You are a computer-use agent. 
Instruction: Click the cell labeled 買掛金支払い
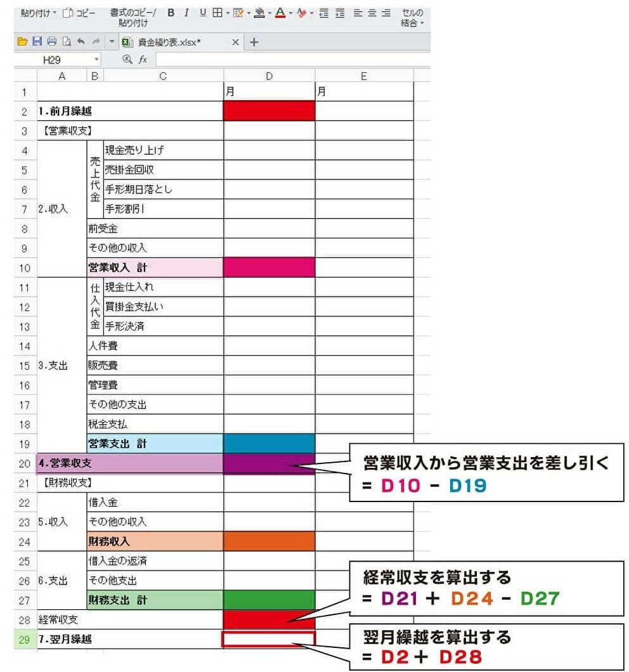164,306
